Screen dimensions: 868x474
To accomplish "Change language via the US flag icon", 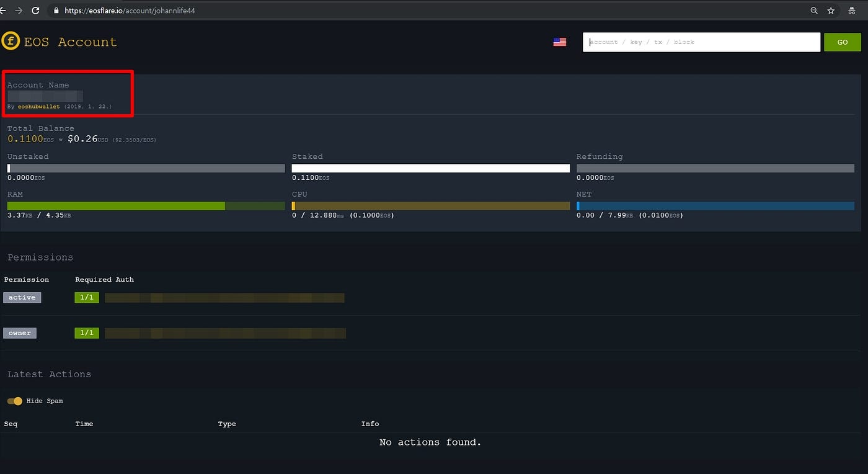I will coord(560,42).
